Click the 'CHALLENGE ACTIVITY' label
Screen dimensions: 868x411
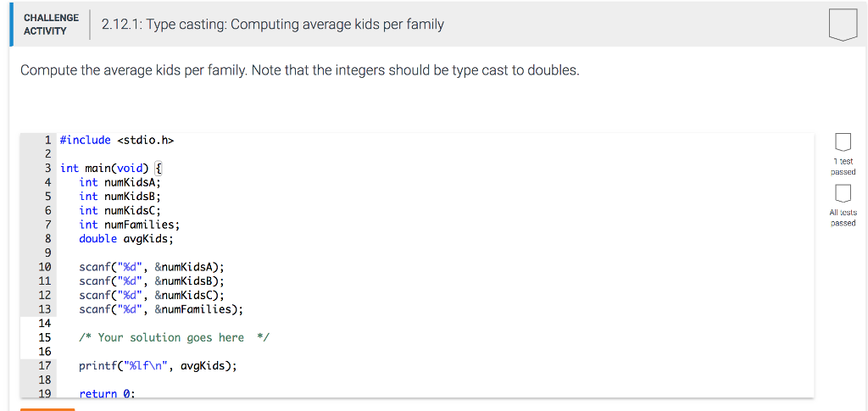click(51, 25)
